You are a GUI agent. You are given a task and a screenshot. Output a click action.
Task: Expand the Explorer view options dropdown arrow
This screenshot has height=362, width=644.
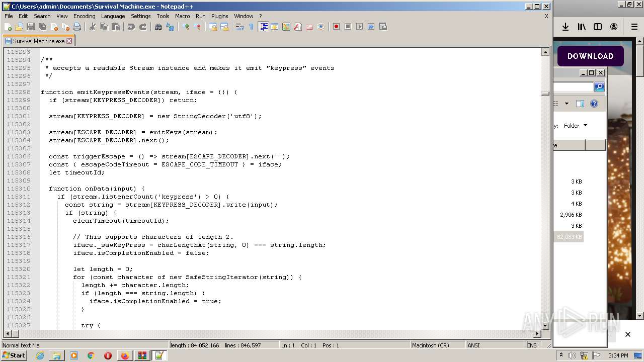tap(567, 104)
